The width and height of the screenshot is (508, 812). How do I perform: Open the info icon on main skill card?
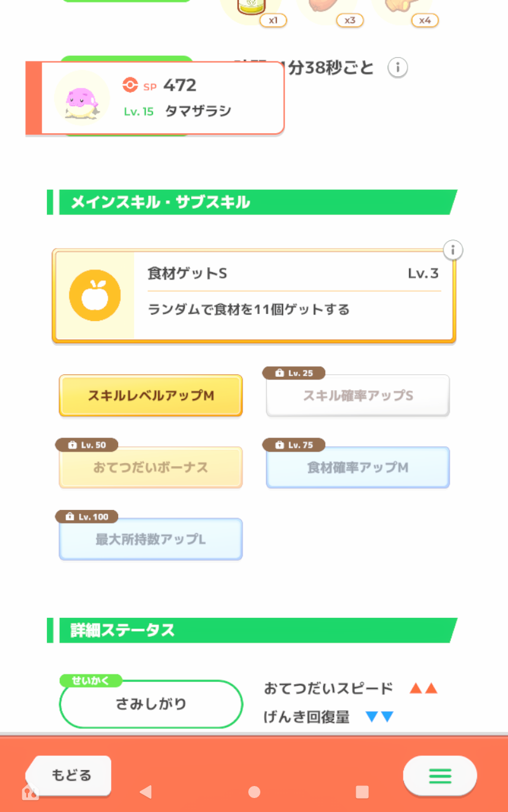453,250
